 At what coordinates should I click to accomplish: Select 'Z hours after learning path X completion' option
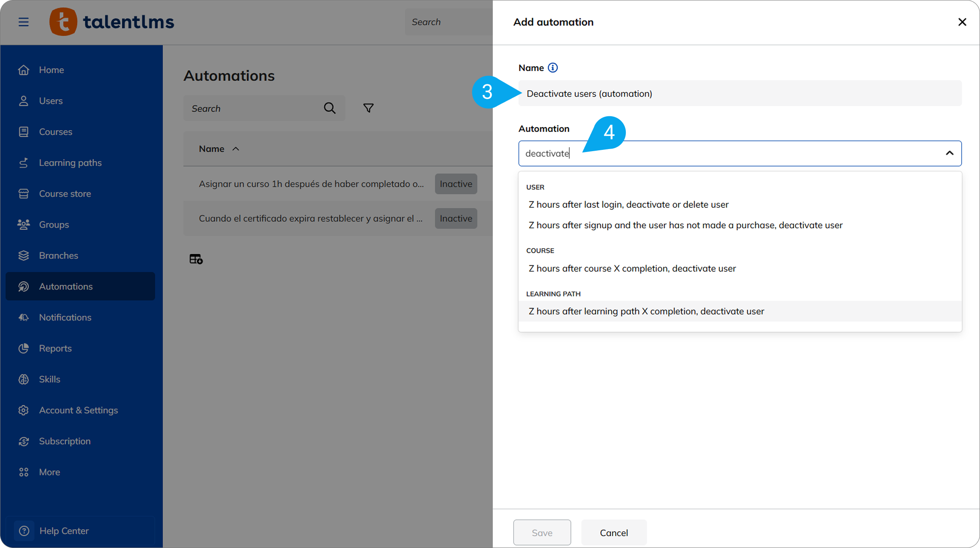pos(740,311)
